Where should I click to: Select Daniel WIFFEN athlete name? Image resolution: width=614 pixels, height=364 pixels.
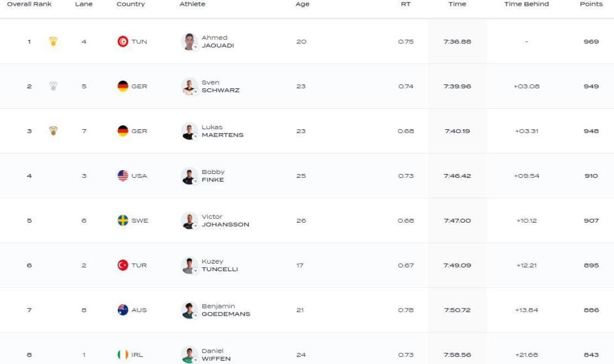pyautogui.click(x=216, y=354)
